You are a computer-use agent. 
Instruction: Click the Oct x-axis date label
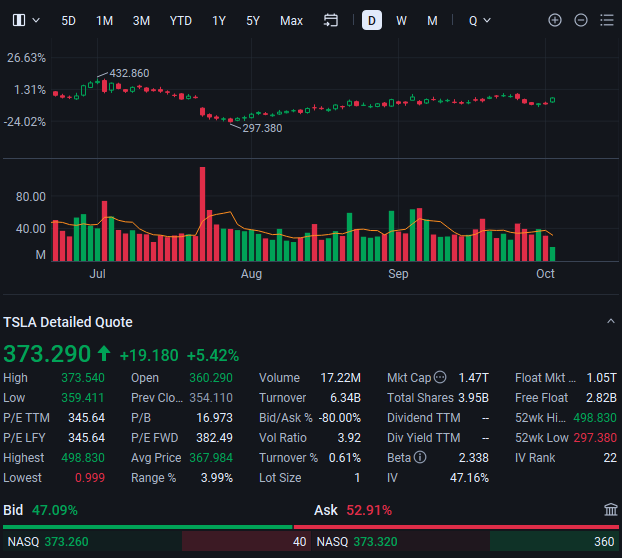[545, 274]
